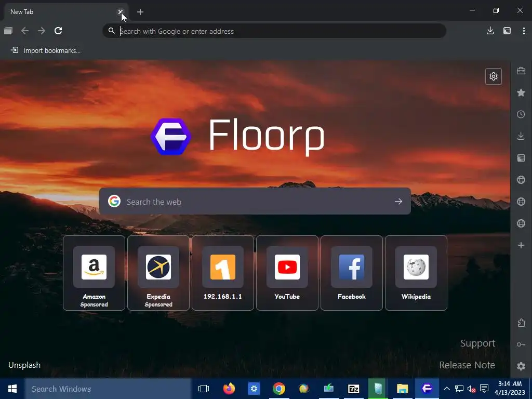Open new tab page settings gear
This screenshot has height=399, width=532.
(494, 76)
